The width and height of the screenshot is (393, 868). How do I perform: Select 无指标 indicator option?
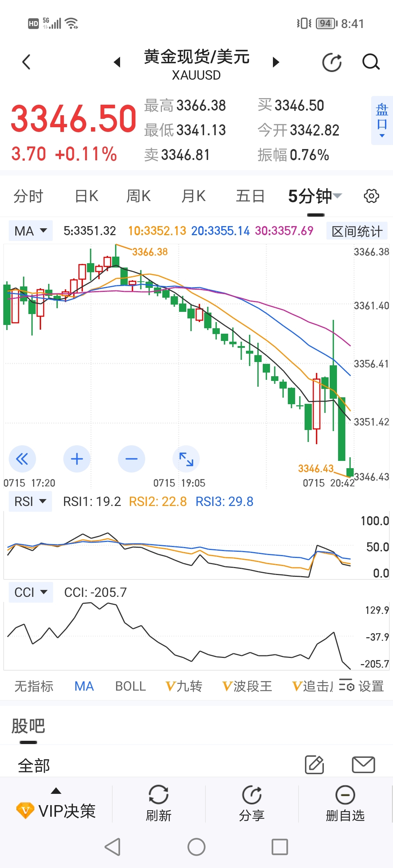(34, 686)
